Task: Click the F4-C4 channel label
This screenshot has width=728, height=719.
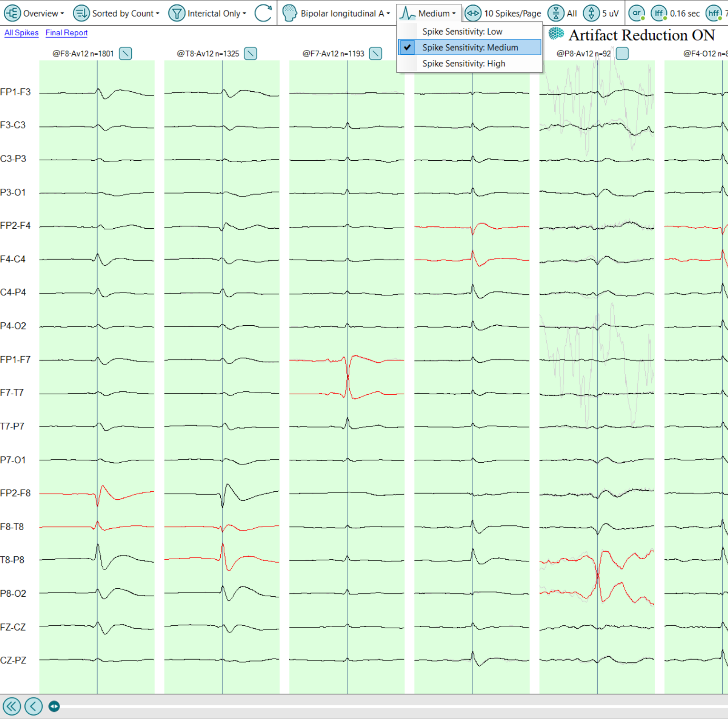Action: pyautogui.click(x=13, y=259)
